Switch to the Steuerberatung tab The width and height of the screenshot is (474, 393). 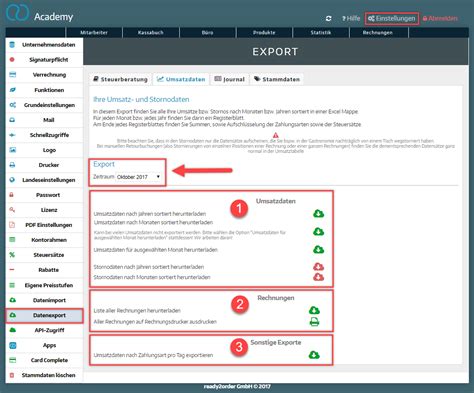click(x=120, y=79)
